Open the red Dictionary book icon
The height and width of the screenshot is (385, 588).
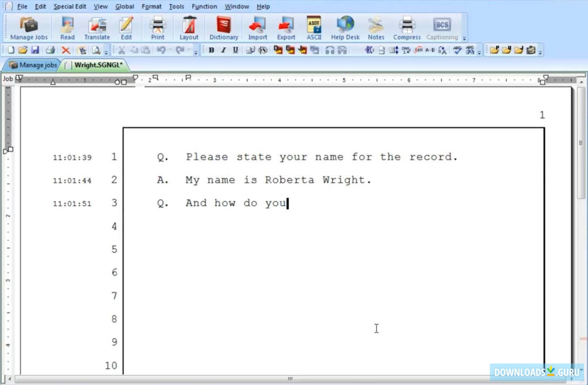coord(224,28)
